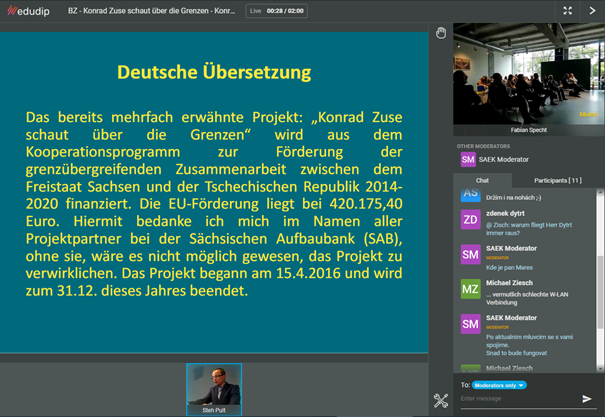Click Fabian Specht webcam video

[529, 73]
